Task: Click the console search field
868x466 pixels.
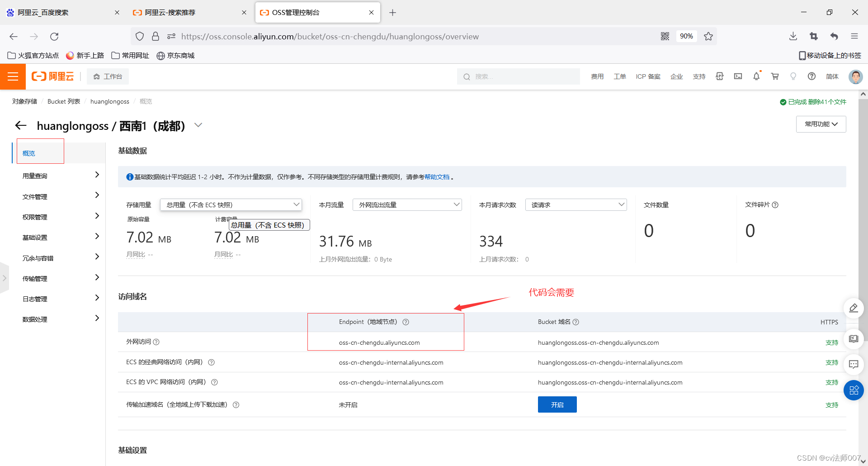Action: [518, 76]
